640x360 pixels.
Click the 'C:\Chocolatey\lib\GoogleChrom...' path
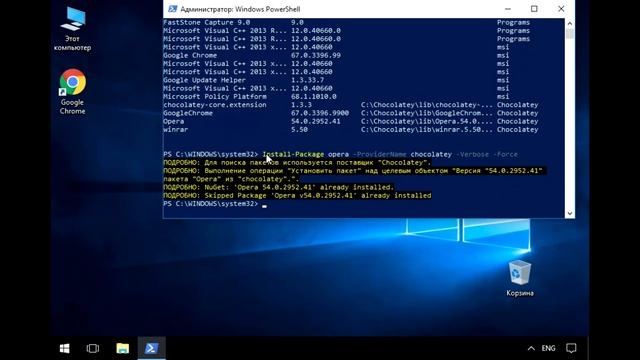tap(427, 113)
